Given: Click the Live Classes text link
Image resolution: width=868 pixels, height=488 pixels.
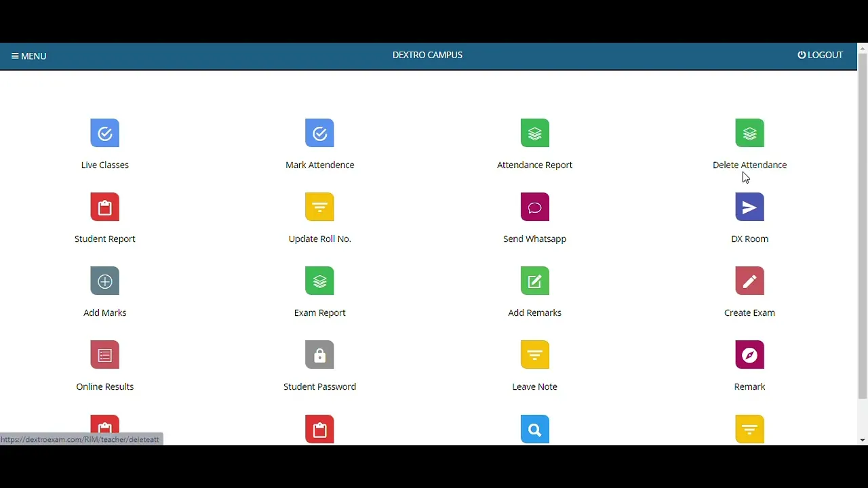Looking at the screenshot, I should click(105, 165).
